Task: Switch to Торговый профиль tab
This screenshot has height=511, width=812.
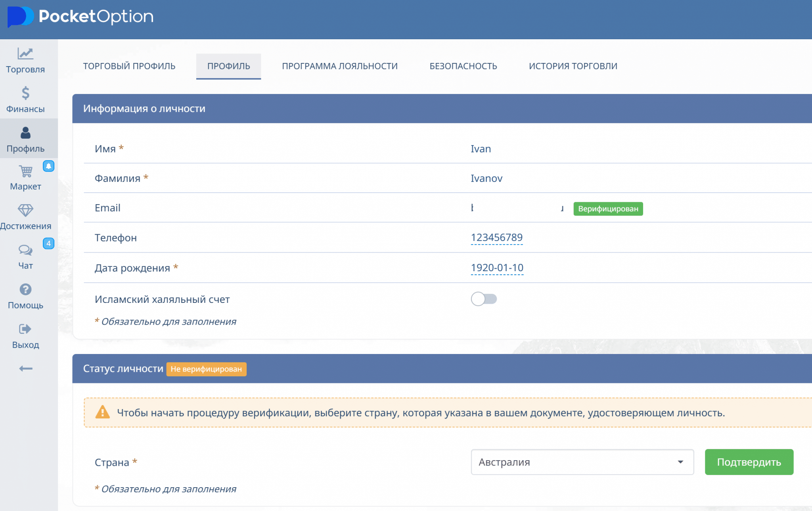Action: point(129,66)
